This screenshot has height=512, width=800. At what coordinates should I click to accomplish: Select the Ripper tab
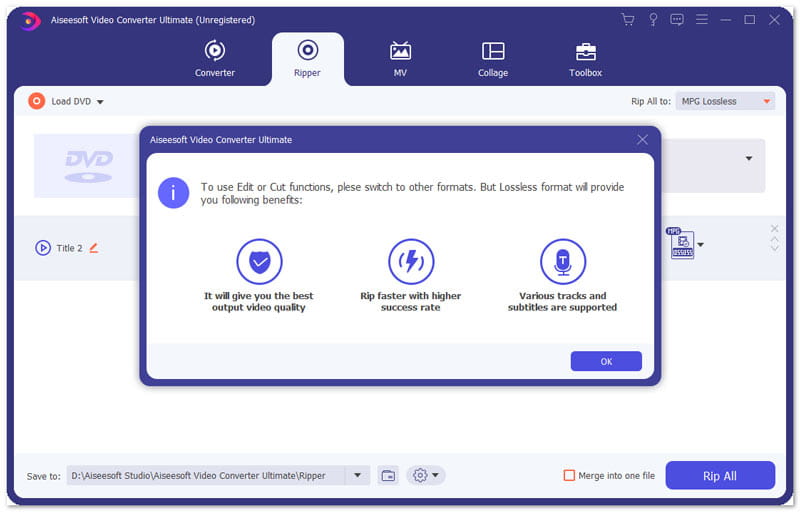[307, 59]
